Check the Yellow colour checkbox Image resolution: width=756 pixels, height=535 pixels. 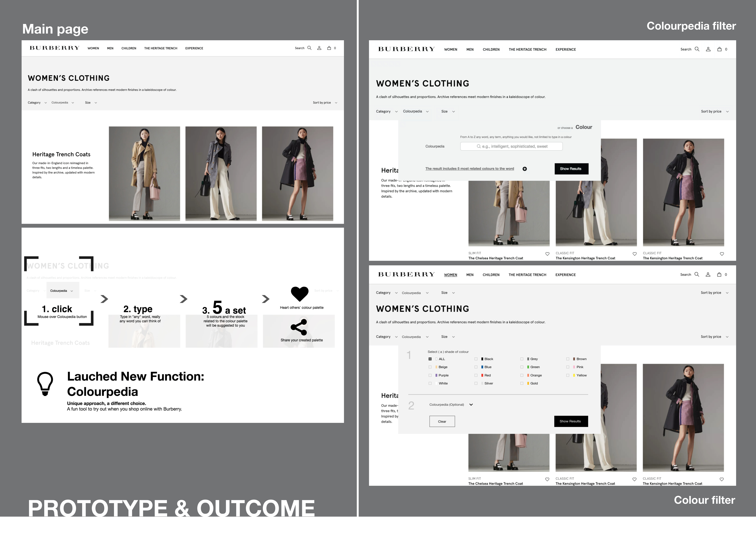click(x=568, y=375)
